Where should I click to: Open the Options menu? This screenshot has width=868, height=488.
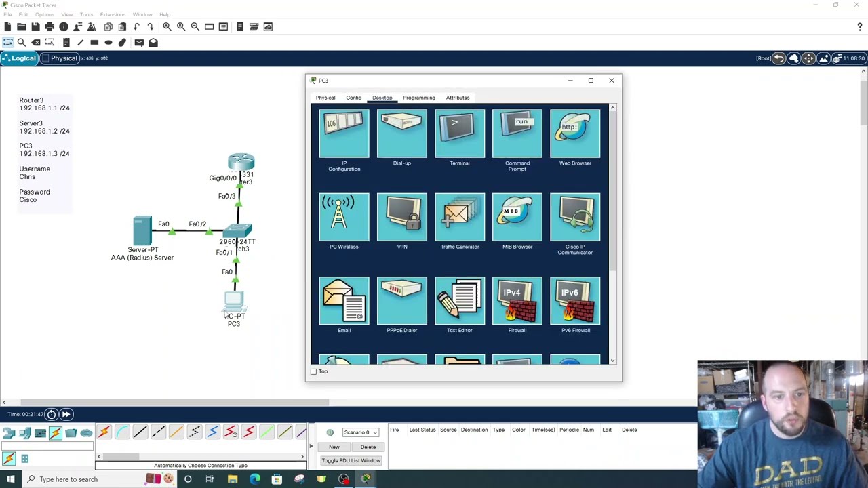point(44,14)
